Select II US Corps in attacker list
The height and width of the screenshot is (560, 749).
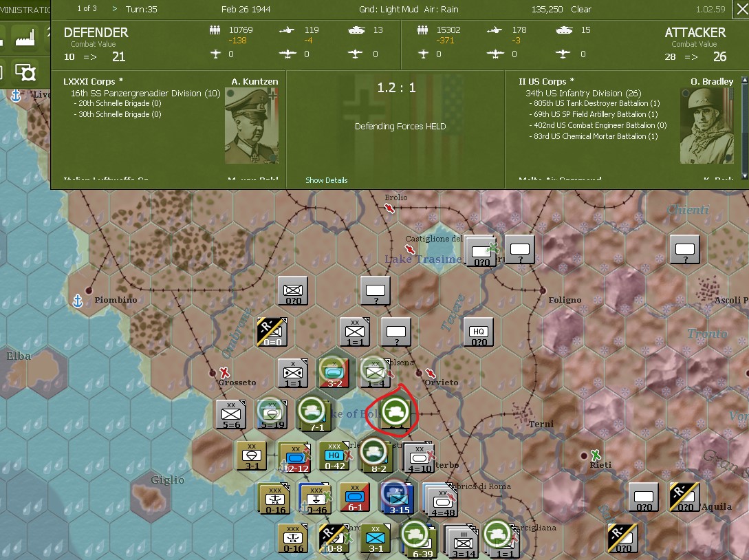click(547, 81)
